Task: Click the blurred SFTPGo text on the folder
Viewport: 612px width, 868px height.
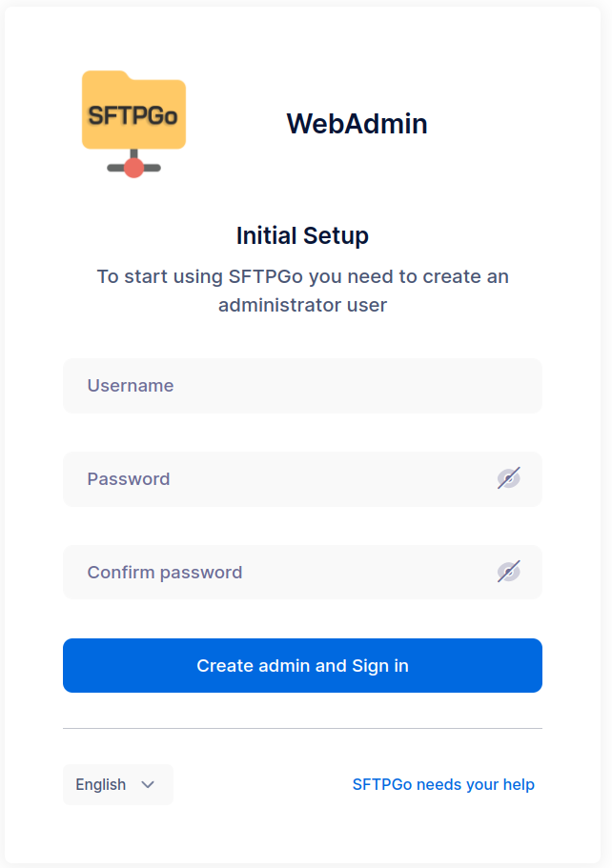Action: (x=133, y=116)
